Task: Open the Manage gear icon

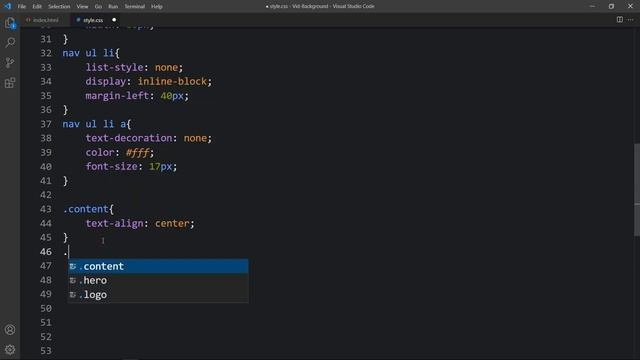Action: (x=10, y=349)
